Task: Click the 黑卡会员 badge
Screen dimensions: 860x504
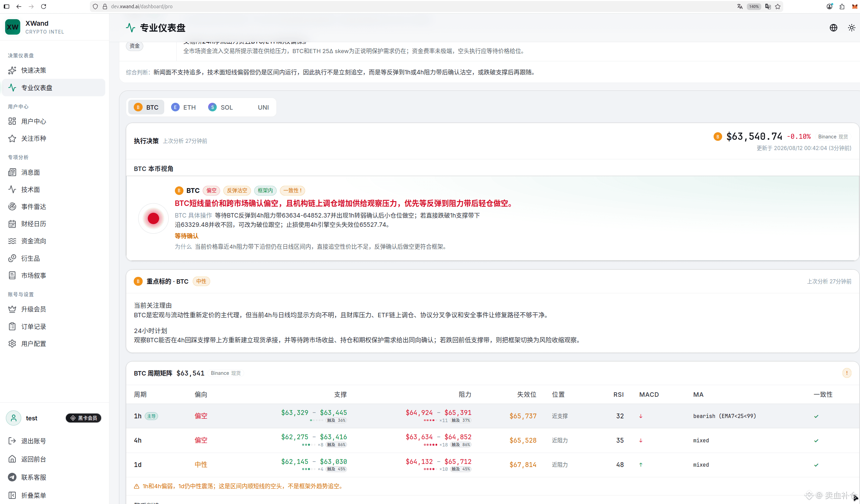Action: tap(84, 418)
